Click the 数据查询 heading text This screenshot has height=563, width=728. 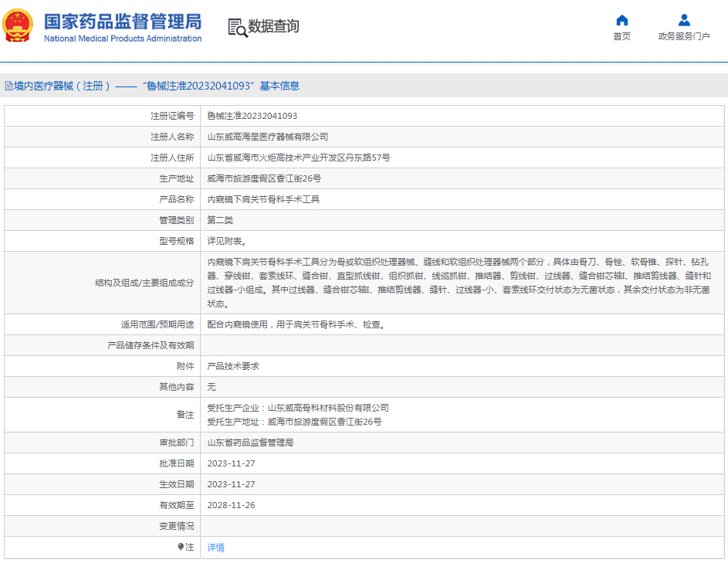click(x=273, y=26)
